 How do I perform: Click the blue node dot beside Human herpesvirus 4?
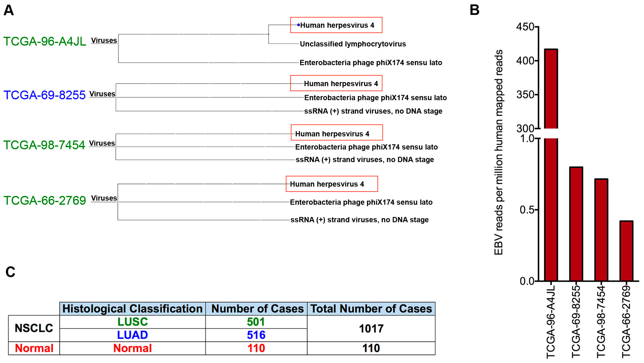(298, 25)
